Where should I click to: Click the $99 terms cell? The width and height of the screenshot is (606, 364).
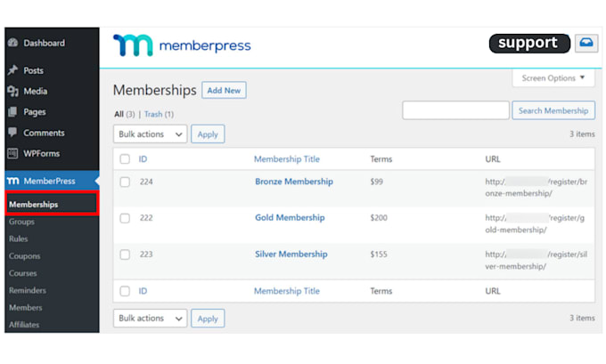pos(376,182)
